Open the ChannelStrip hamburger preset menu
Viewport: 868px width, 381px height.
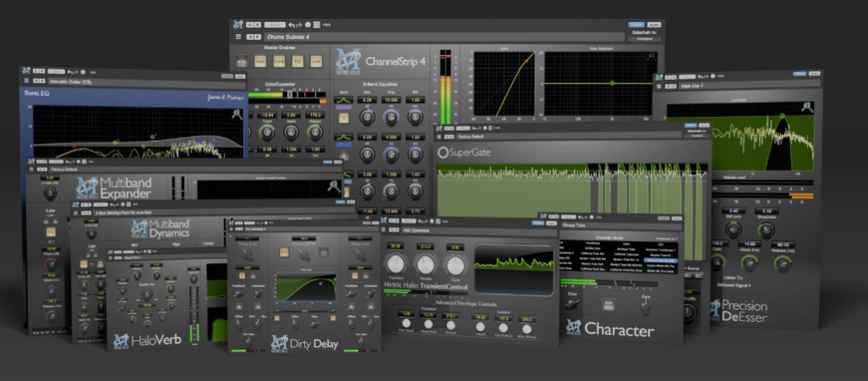point(238,37)
